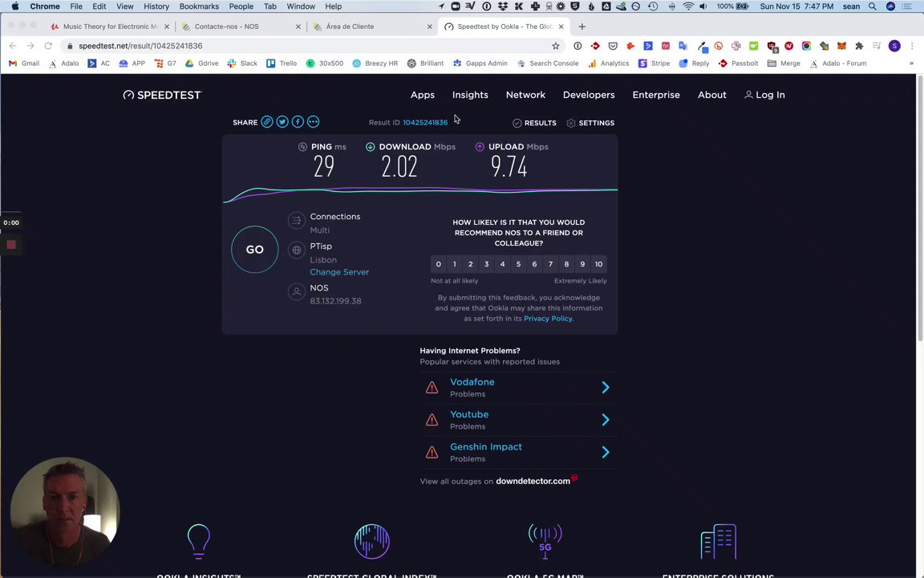Switch to Contacte-nos - NOS tab
The width and height of the screenshot is (924, 578).
(x=241, y=26)
